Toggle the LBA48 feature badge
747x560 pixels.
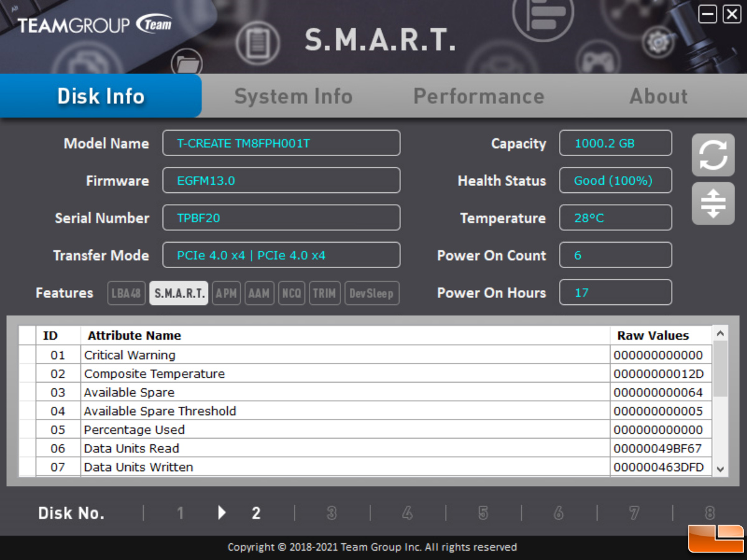tap(127, 293)
